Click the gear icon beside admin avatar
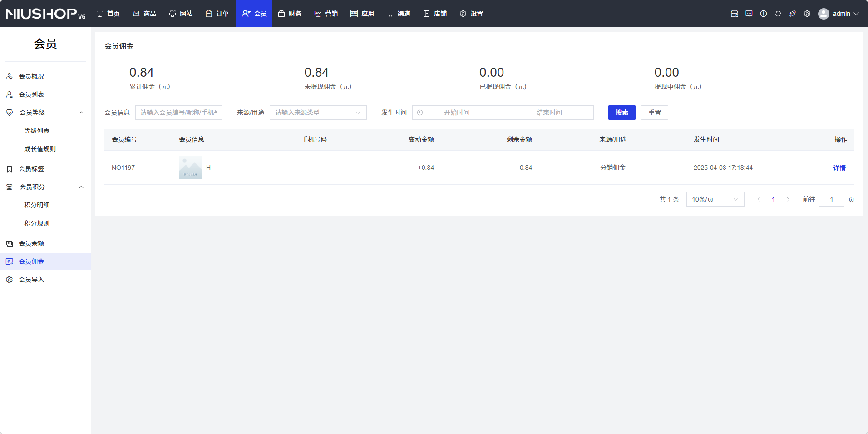 click(x=807, y=14)
